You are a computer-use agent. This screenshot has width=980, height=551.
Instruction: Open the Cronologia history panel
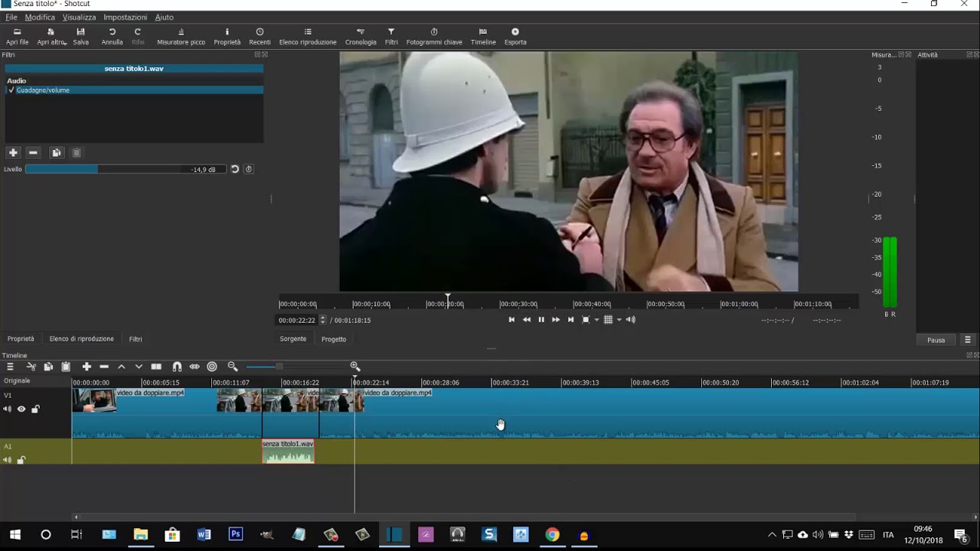tap(361, 37)
